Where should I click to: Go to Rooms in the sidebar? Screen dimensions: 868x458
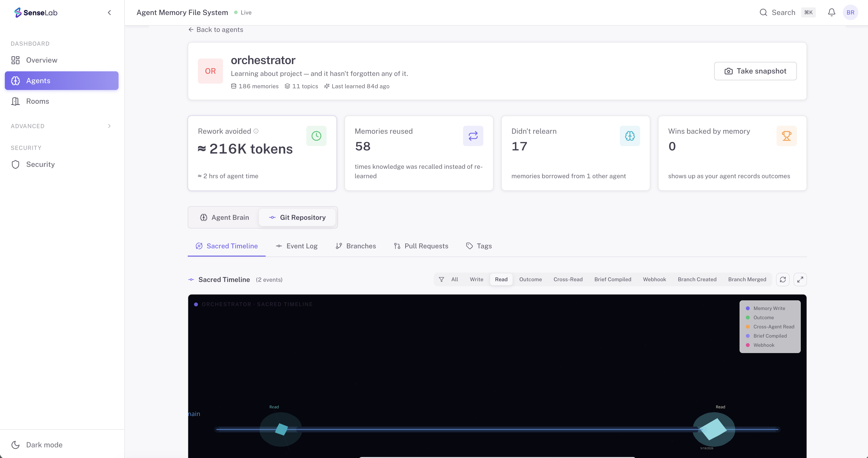click(x=62, y=101)
